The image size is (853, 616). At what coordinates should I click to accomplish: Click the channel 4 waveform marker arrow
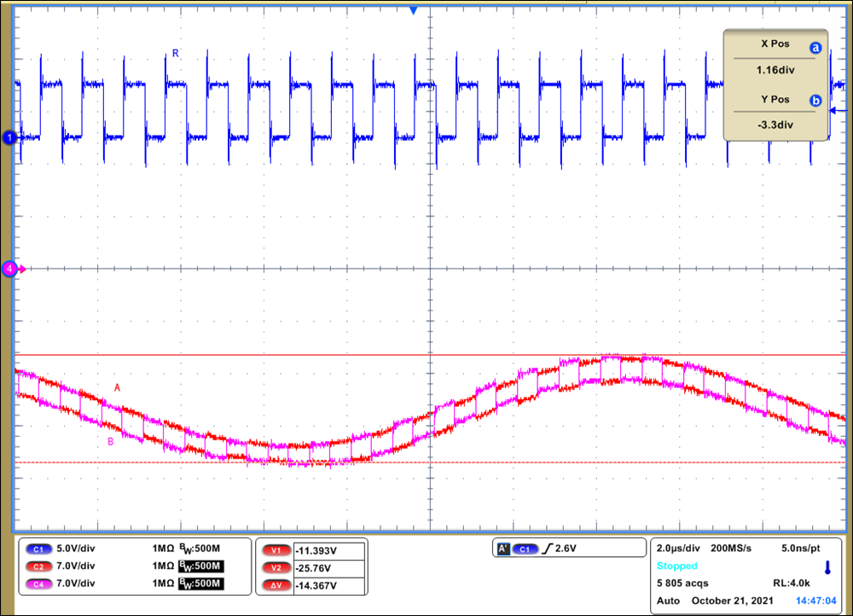coord(9,268)
